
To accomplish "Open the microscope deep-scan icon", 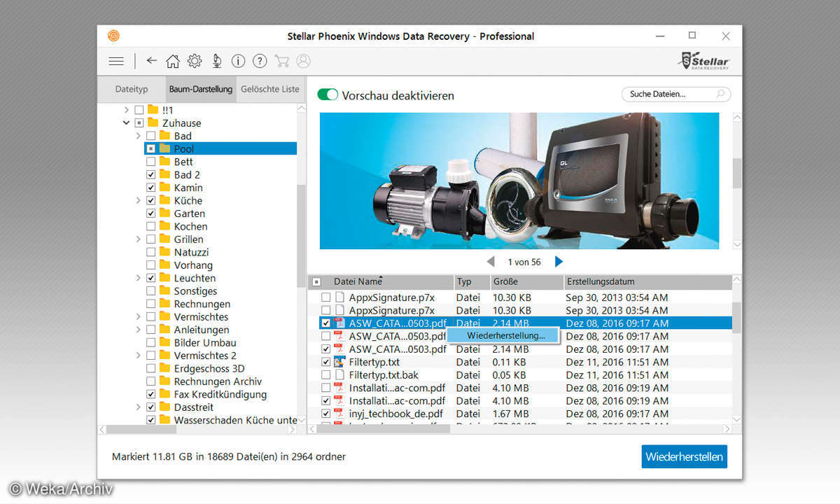I will 217,61.
